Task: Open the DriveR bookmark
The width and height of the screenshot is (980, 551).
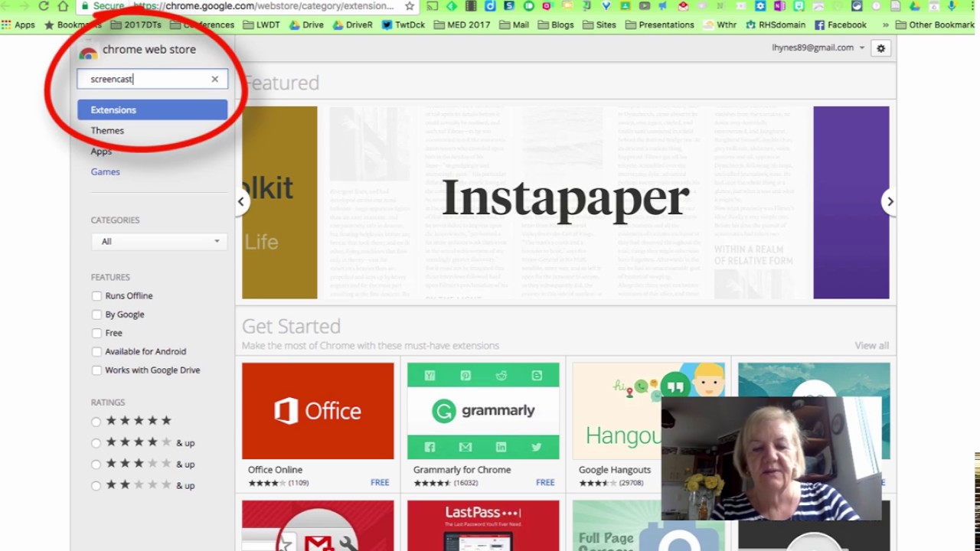Action: point(352,24)
